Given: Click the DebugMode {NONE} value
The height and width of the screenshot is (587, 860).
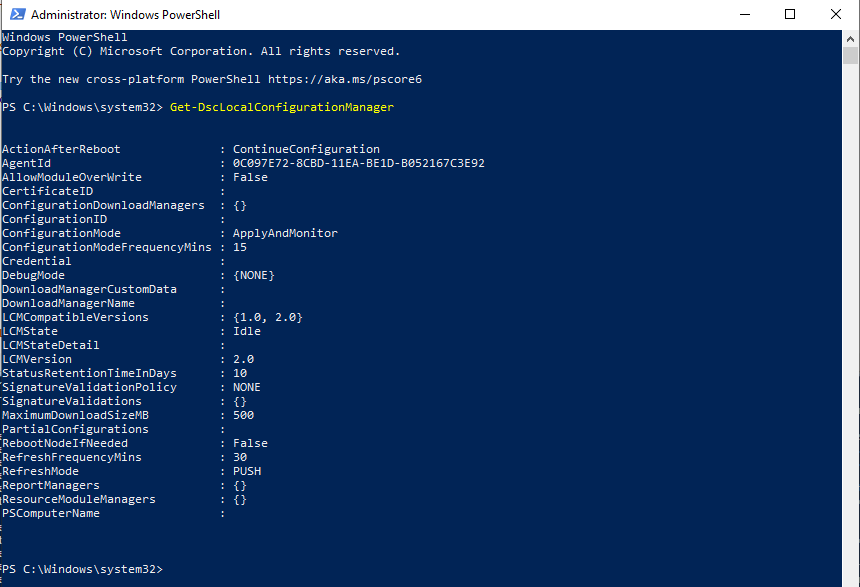Looking at the screenshot, I should pyautogui.click(x=254, y=275).
